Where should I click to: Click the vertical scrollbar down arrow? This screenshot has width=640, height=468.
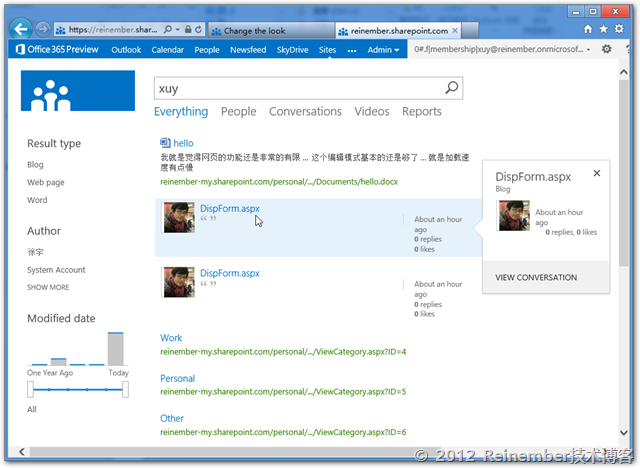coord(623,433)
